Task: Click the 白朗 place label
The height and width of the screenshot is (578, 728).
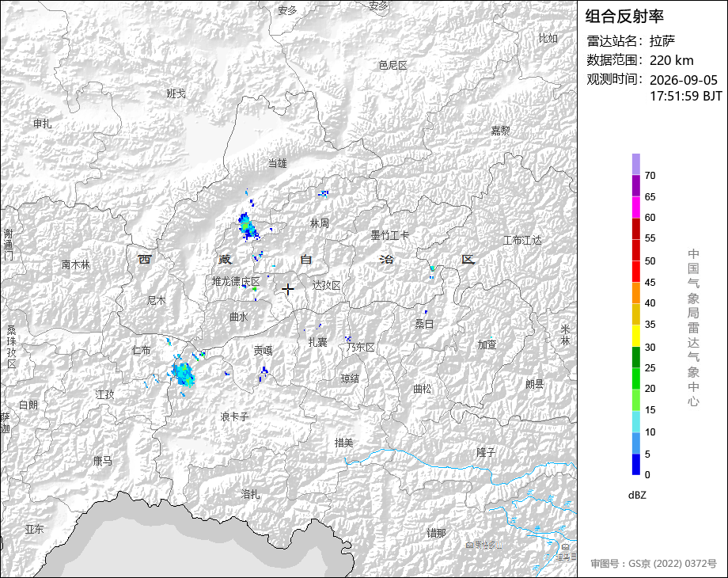Action: click(28, 405)
